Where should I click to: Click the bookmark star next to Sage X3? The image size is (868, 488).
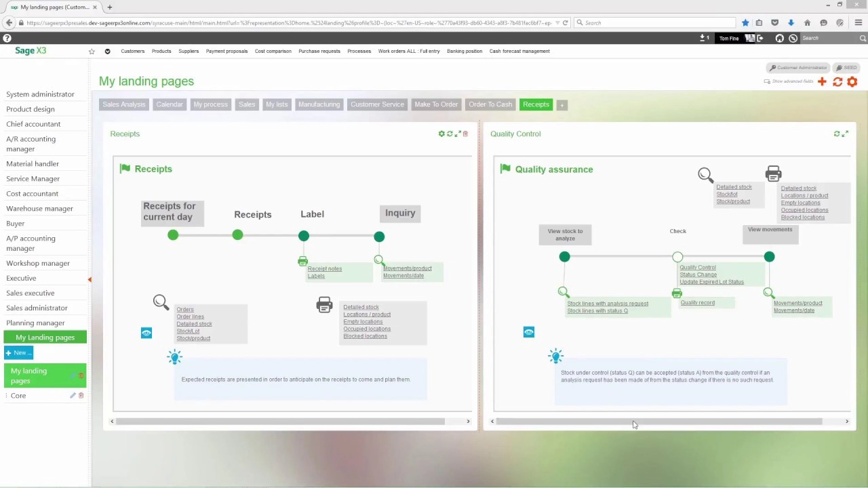(x=92, y=52)
